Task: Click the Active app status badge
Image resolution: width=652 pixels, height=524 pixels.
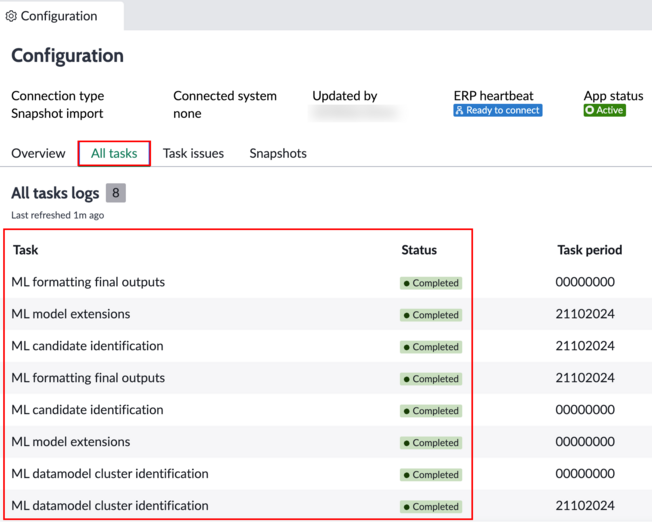Action: click(x=605, y=110)
